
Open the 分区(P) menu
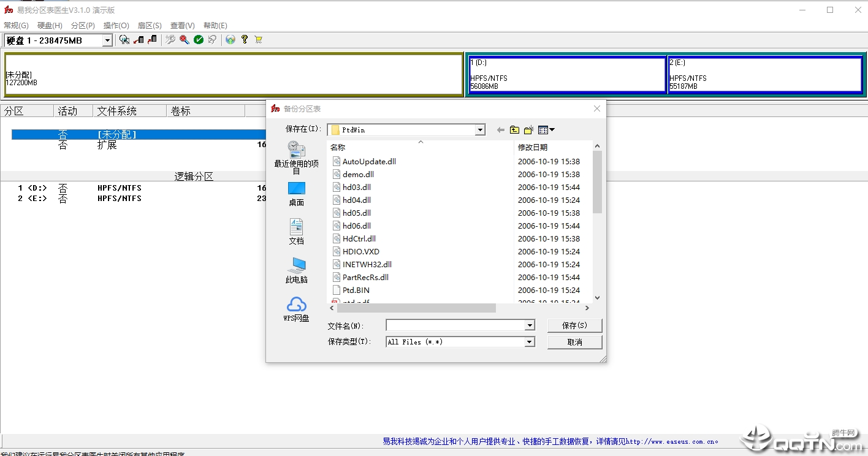click(83, 26)
